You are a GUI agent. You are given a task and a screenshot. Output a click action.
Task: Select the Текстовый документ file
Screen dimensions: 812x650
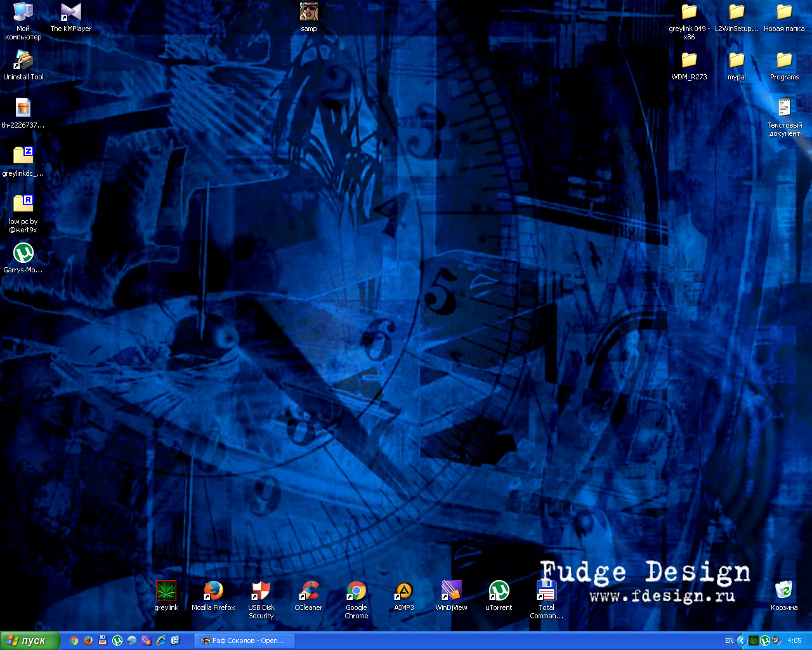(785, 117)
